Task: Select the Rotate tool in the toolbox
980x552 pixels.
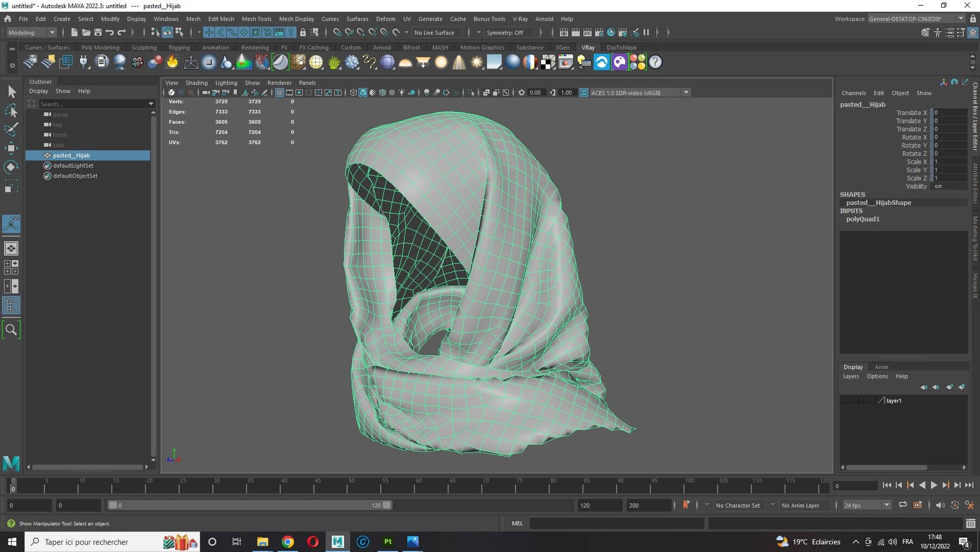Action: [x=11, y=167]
